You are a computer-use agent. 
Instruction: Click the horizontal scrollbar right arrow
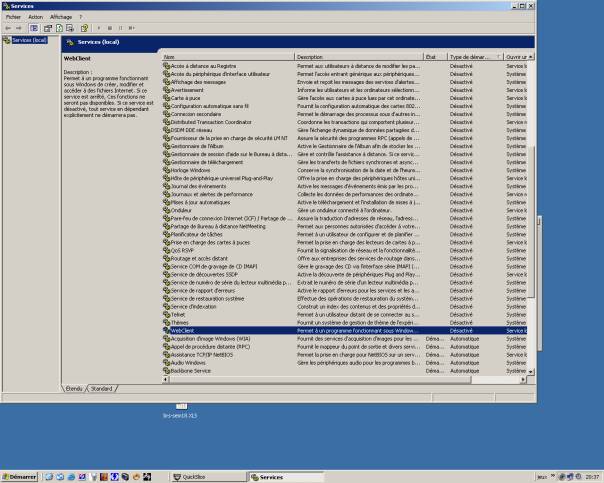(523, 379)
